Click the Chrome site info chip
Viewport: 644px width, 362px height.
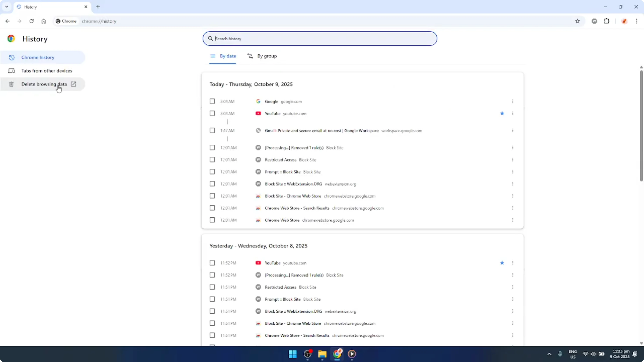66,21
